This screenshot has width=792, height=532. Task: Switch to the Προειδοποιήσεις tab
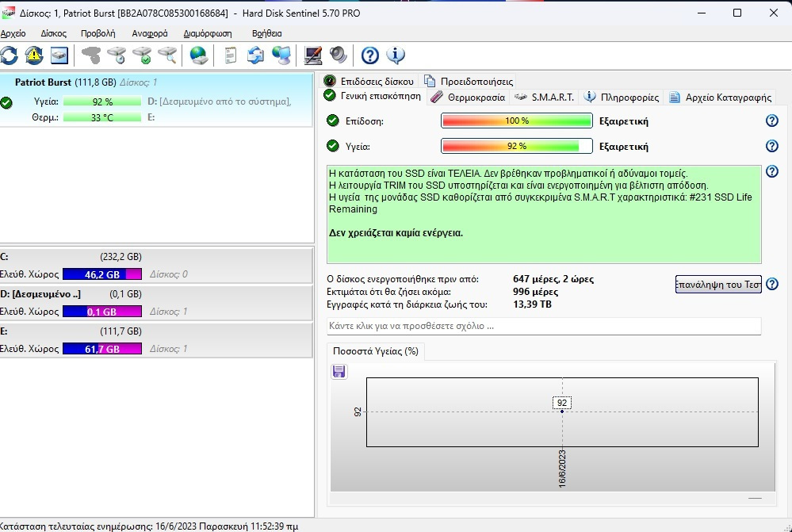coord(469,81)
